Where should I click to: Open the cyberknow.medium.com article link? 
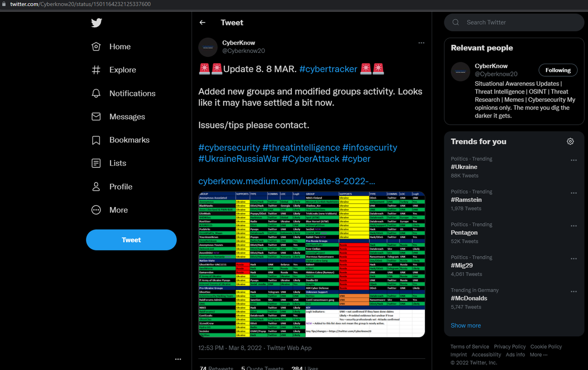click(x=287, y=182)
